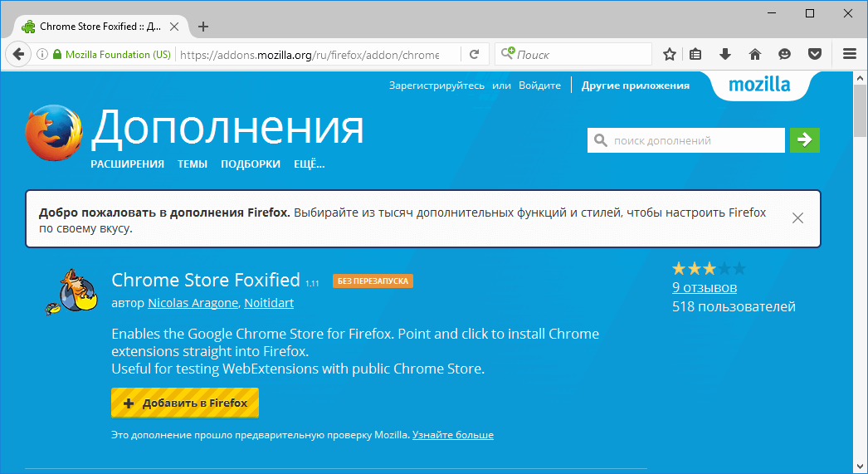Open the РАСШИРЕНИЯ menu
The image size is (868, 474).
[x=127, y=164]
